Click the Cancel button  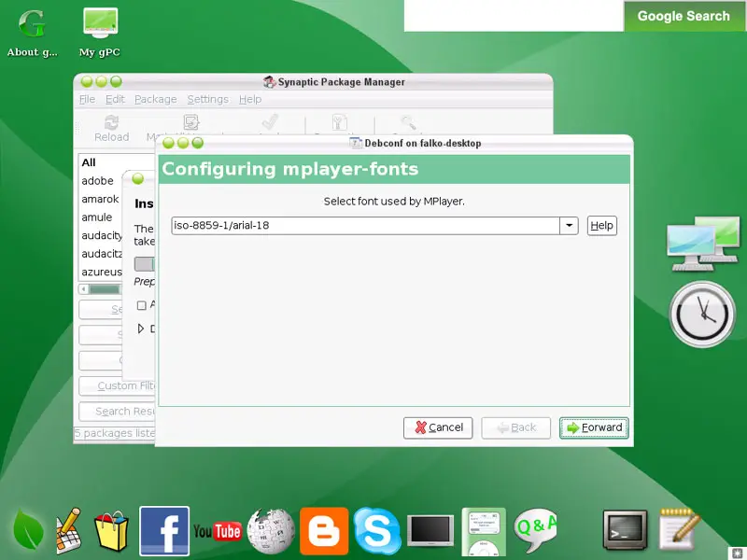(438, 427)
